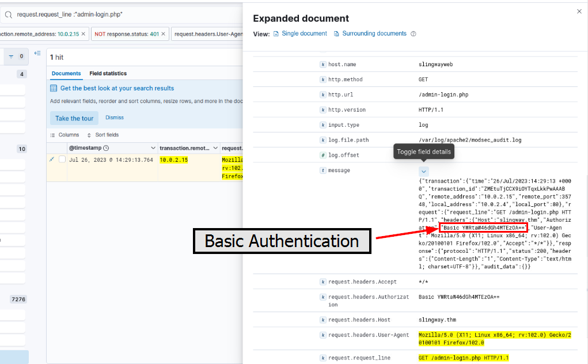
Task: Click the Take the tour button
Action: (74, 119)
